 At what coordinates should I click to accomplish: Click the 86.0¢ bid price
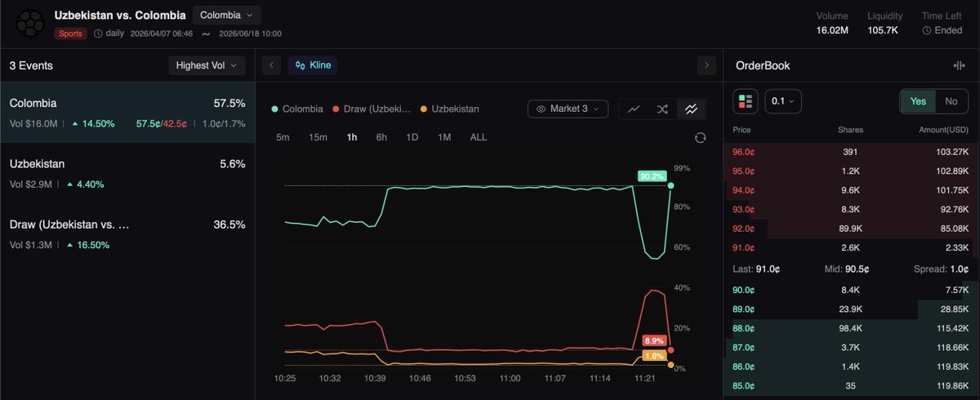pyautogui.click(x=742, y=367)
